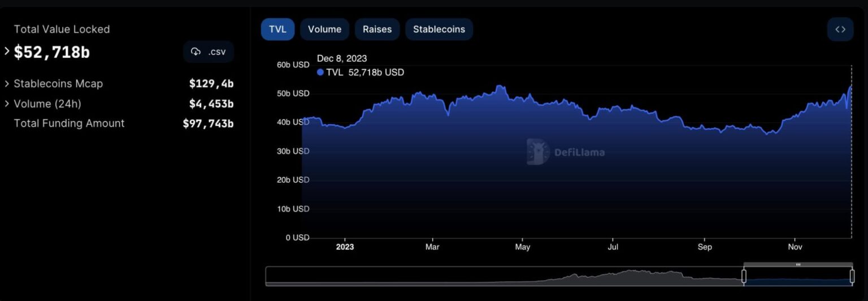Image resolution: width=868 pixels, height=301 pixels.
Task: Click the grip handle atop the range selection
Action: 797,264
